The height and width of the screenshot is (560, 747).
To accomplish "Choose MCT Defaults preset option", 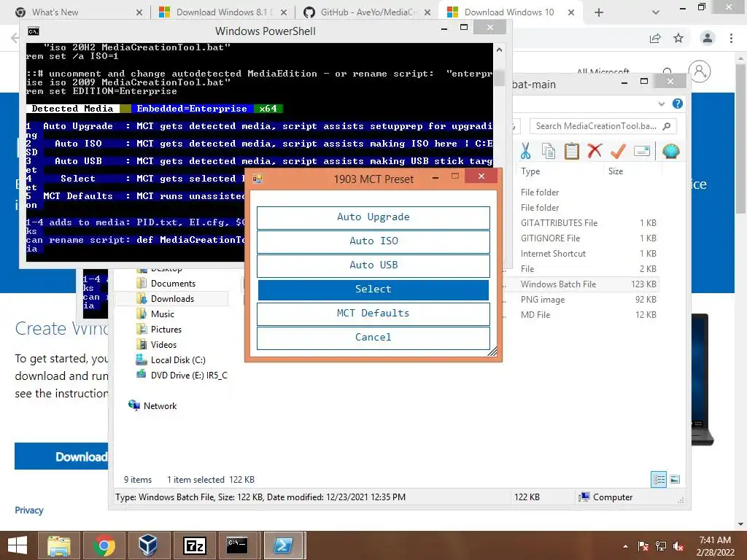I will (x=373, y=314).
